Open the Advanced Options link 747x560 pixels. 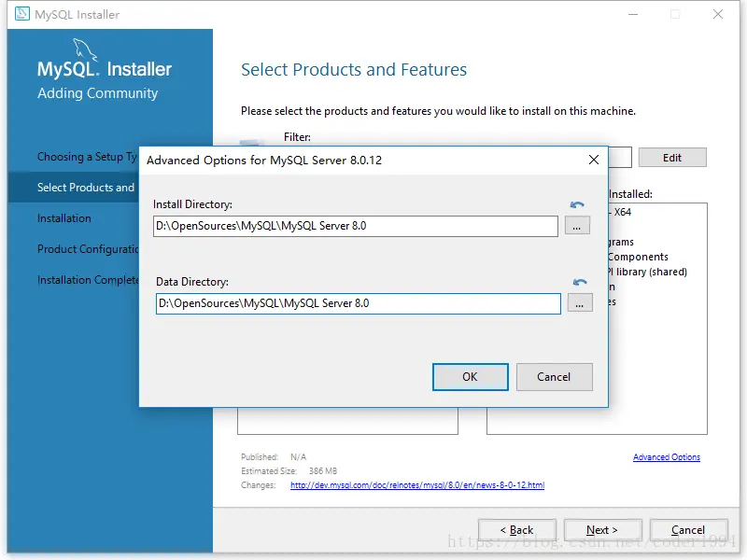tap(667, 456)
